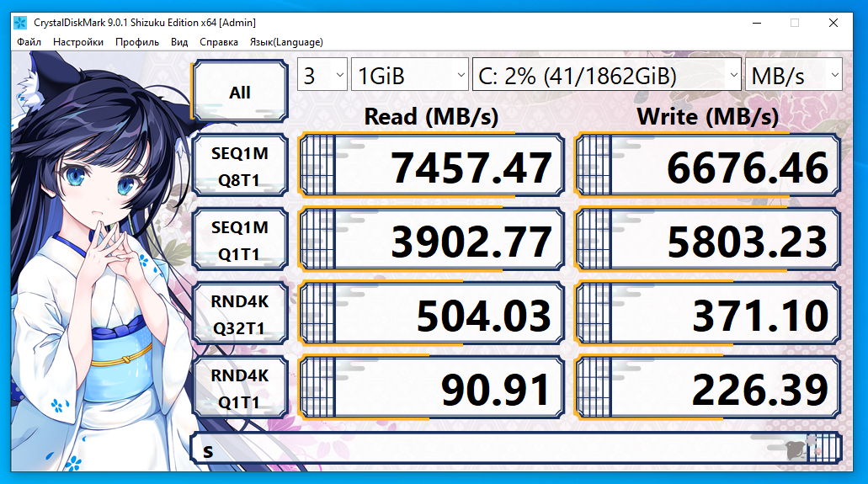Click the 371.10 random write result
868x484 pixels.
pos(707,314)
